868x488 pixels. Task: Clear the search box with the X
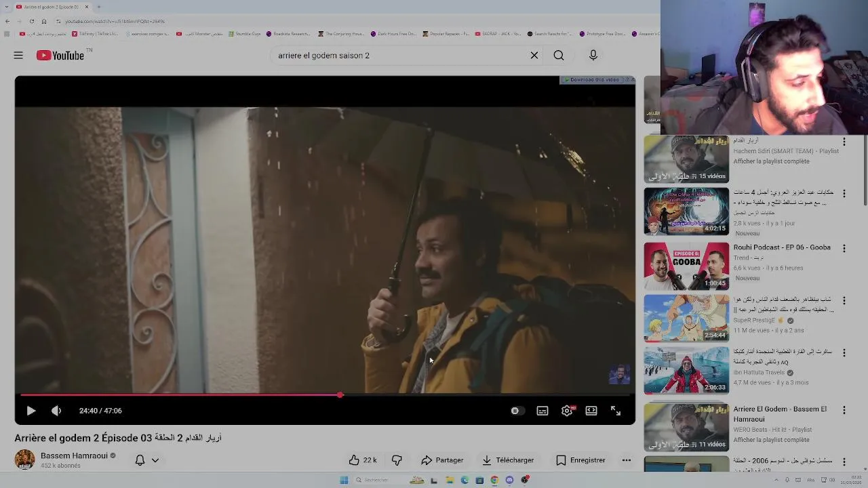tap(534, 56)
